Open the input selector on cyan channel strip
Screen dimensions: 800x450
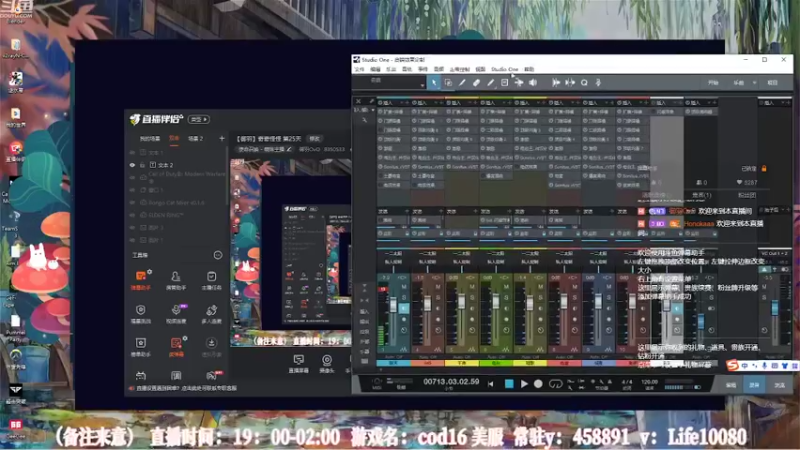pos(393,254)
